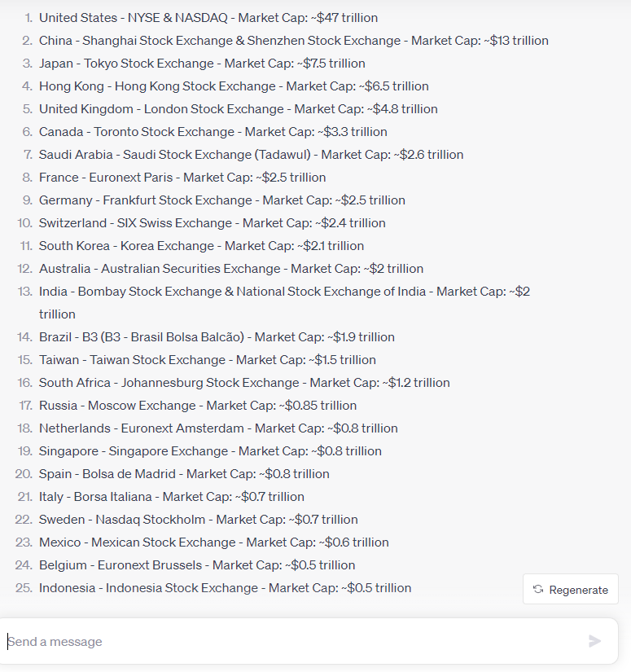Viewport: 631px width, 672px height.
Task: Click the Saudi Arabia Tadawul entry
Action: [x=251, y=155]
